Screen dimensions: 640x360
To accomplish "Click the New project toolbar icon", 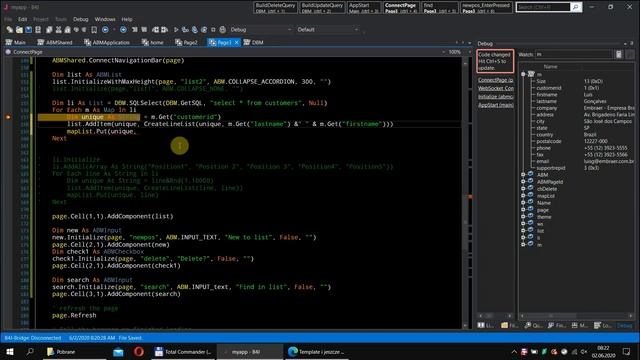I will pos(10,30).
